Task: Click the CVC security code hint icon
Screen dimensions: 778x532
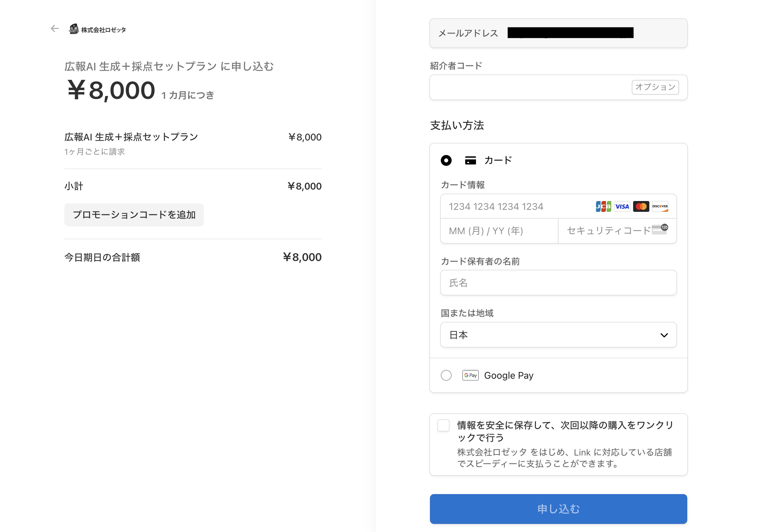Action: coord(660,229)
